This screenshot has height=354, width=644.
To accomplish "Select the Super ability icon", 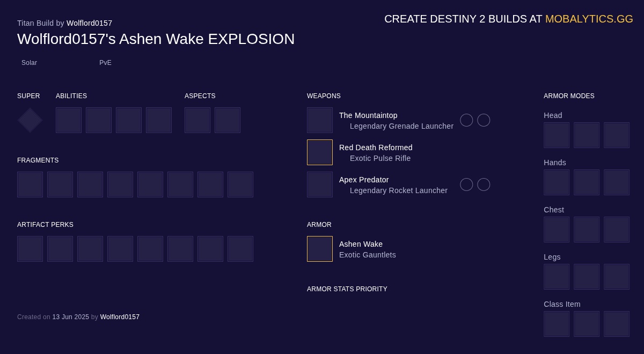I will point(30,120).
